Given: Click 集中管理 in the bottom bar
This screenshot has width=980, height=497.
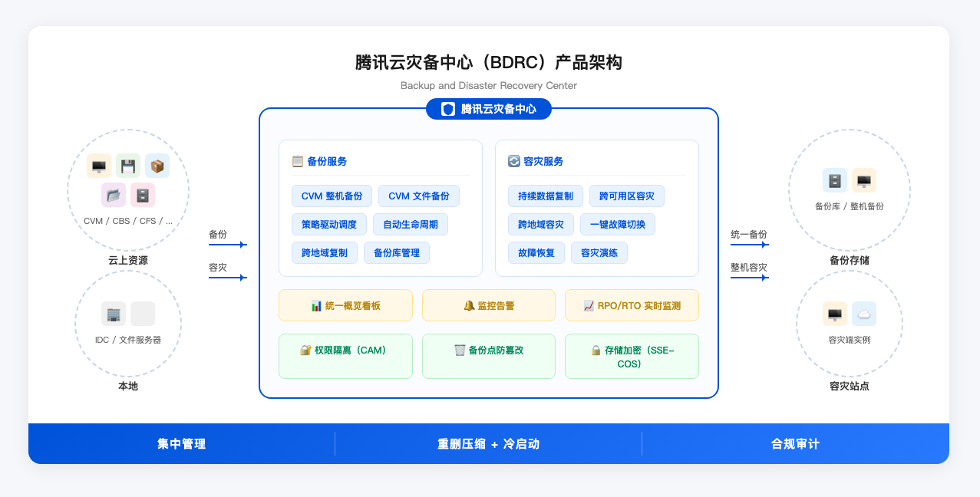Looking at the screenshot, I should (182, 443).
